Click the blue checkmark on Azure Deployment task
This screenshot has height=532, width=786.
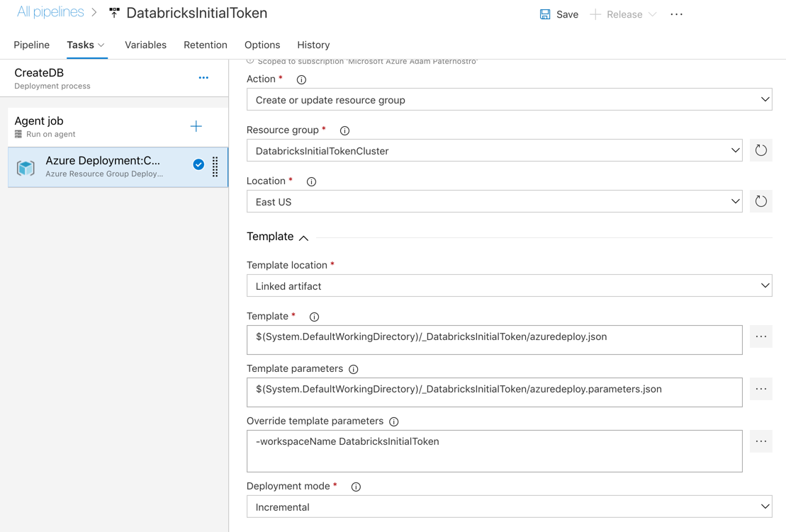coord(198,164)
